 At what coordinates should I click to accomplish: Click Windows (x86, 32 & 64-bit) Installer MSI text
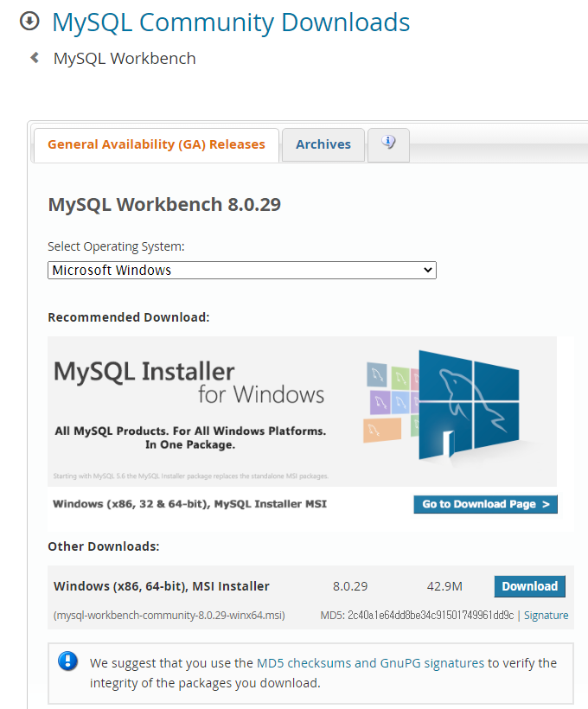(x=189, y=504)
